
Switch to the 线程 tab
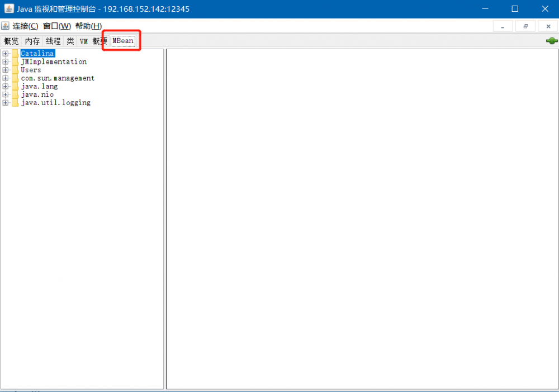[52, 40]
